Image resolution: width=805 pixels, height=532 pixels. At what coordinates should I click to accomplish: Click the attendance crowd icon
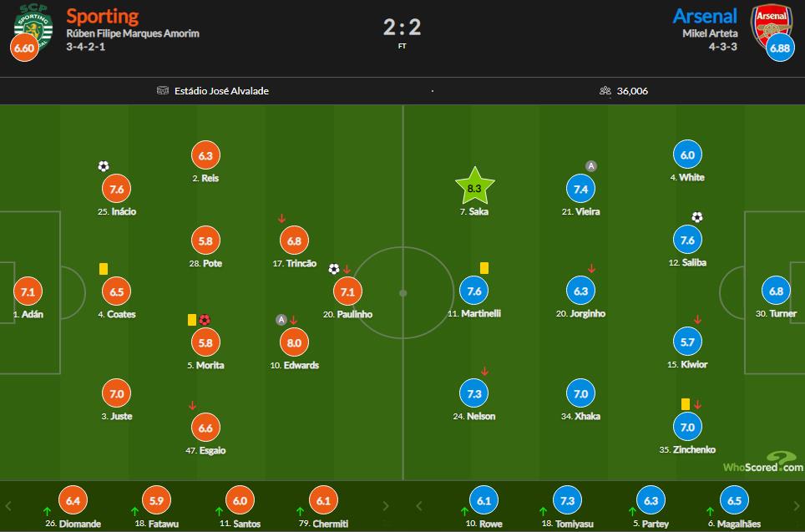pyautogui.click(x=605, y=91)
